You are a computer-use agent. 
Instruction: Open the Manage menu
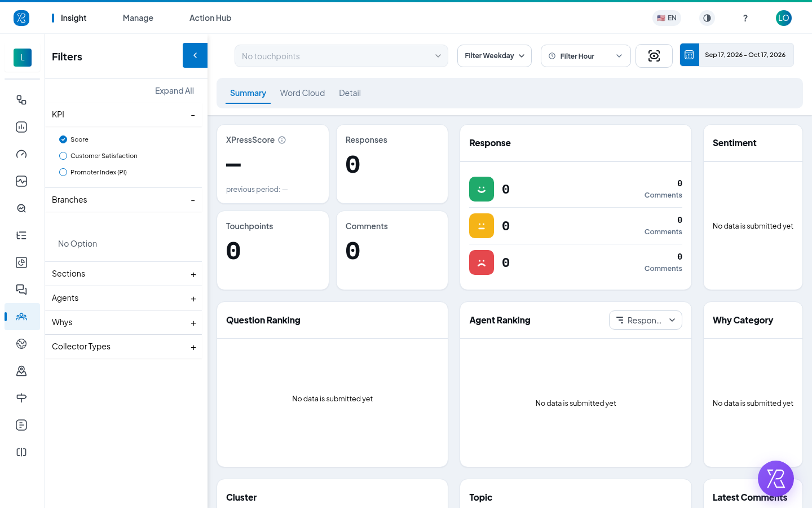point(138,18)
